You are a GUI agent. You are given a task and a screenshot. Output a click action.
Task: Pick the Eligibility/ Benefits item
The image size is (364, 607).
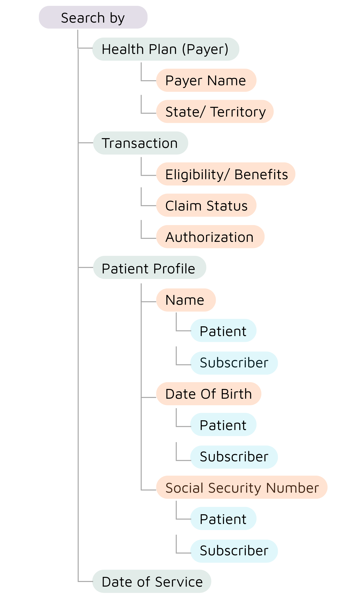coord(225,174)
